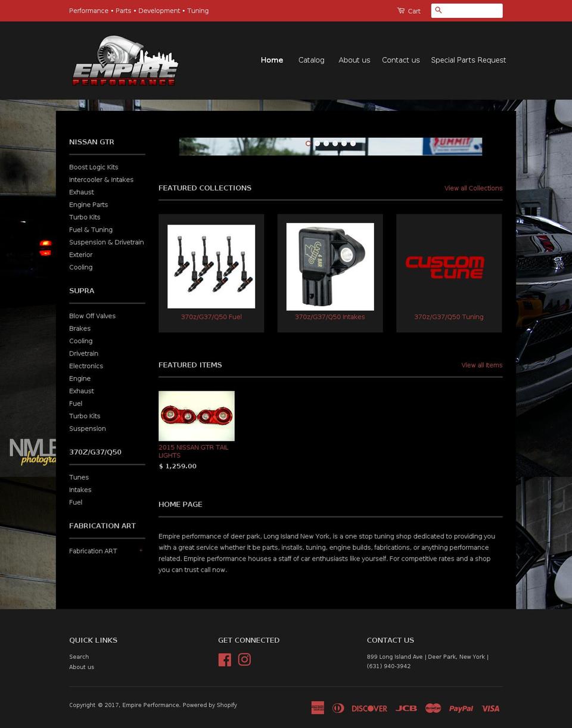Click the Empire Performance logo
Viewport: 572px width, 728px height.
click(125, 60)
